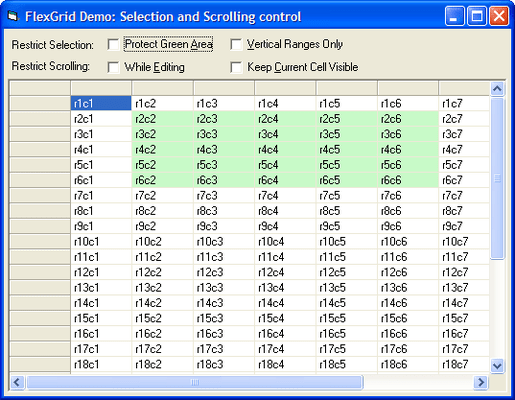Select cell r18c6
This screenshot has height=400, width=515.
408,364
